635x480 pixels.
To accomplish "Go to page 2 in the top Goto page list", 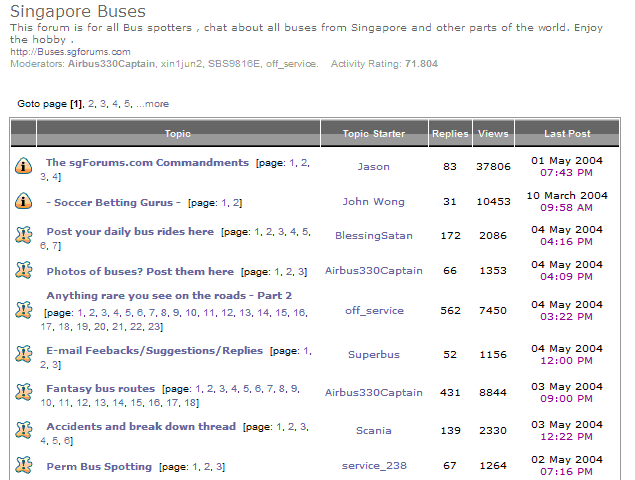I will (x=91, y=103).
